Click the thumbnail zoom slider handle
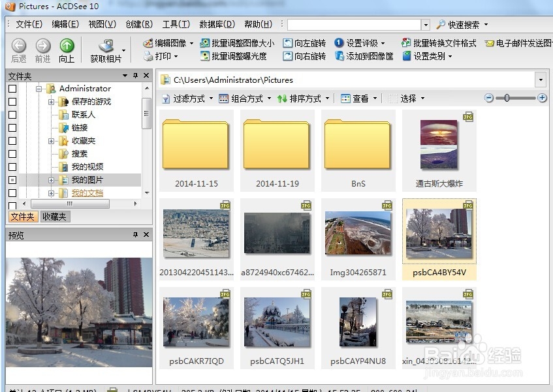 click(x=507, y=98)
